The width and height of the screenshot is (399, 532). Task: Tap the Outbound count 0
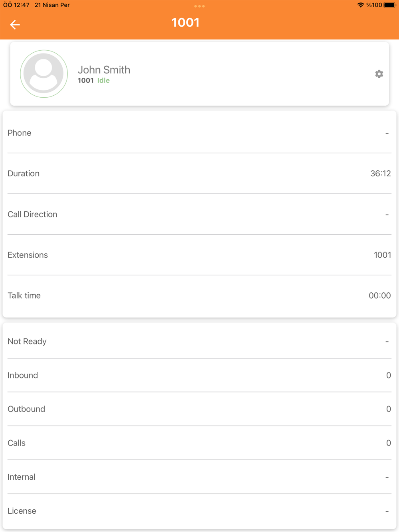389,409
